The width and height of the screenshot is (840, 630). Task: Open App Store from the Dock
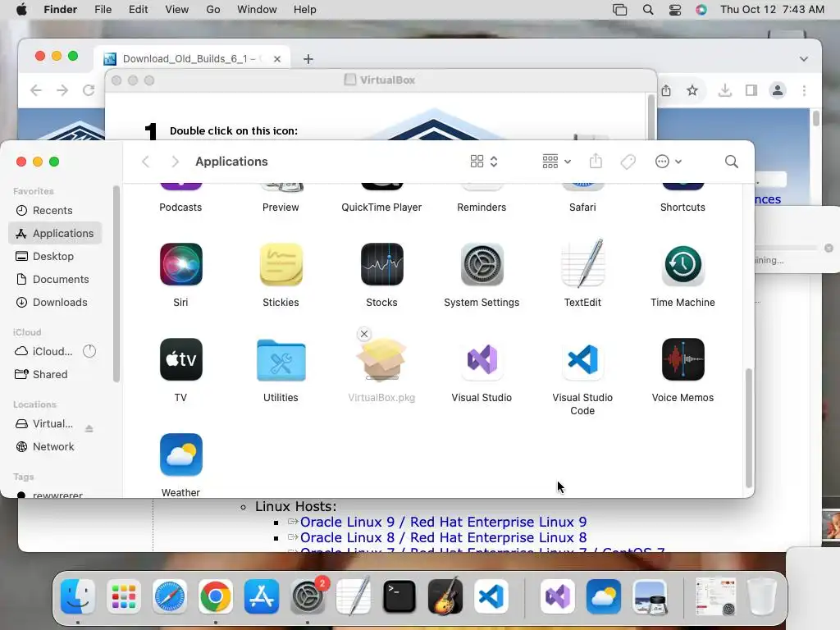click(x=262, y=596)
